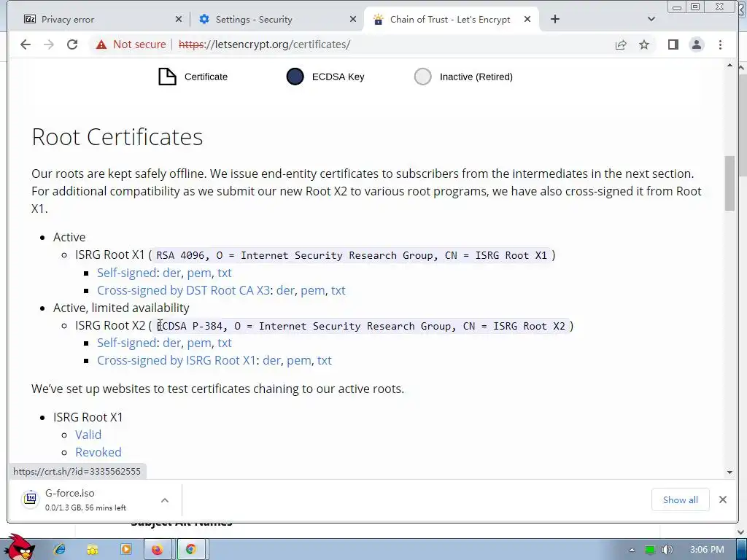This screenshot has height=560, width=747.
Task: Open the volume speaker tray icon
Action: pyautogui.click(x=667, y=550)
